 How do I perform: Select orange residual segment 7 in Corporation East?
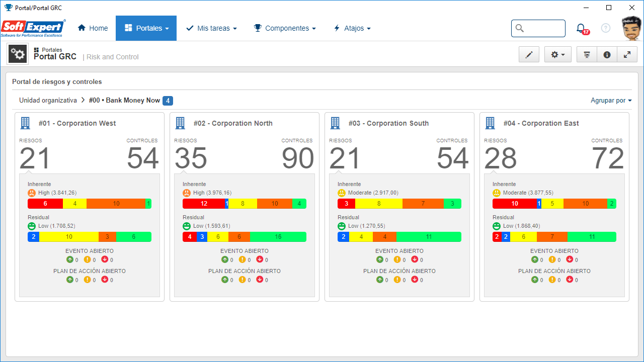click(552, 237)
